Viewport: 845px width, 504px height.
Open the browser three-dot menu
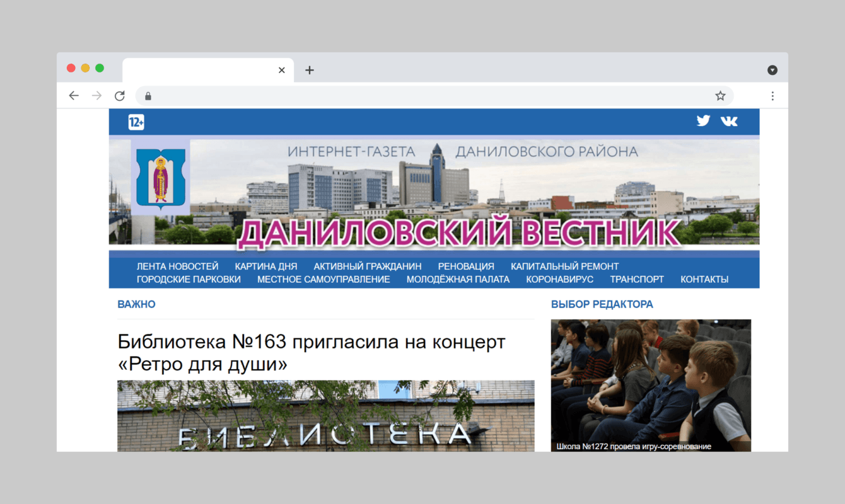pyautogui.click(x=772, y=95)
